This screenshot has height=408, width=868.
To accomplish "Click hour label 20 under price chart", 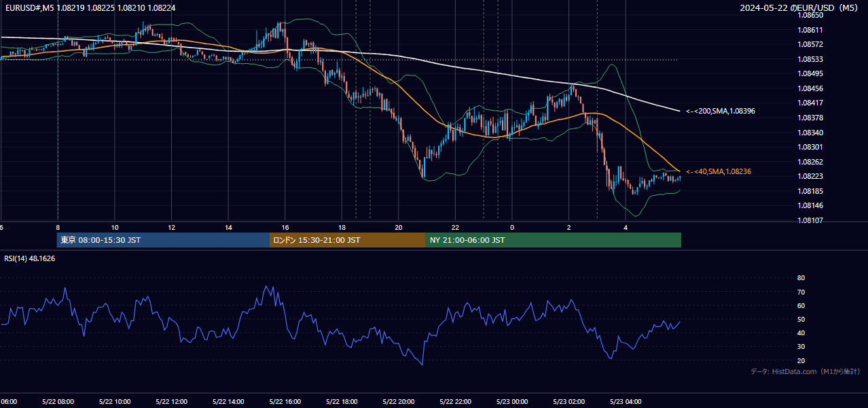I will click(x=399, y=227).
